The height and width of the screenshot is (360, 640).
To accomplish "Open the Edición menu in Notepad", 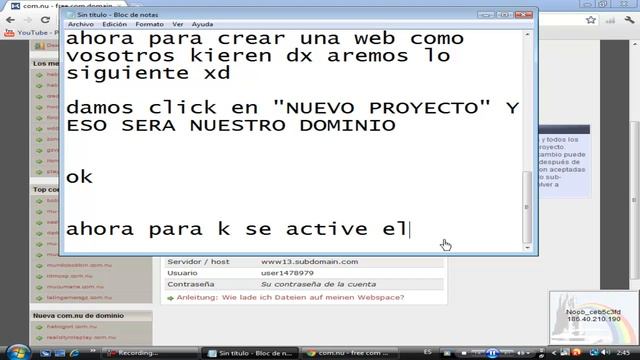I will (x=114, y=24).
